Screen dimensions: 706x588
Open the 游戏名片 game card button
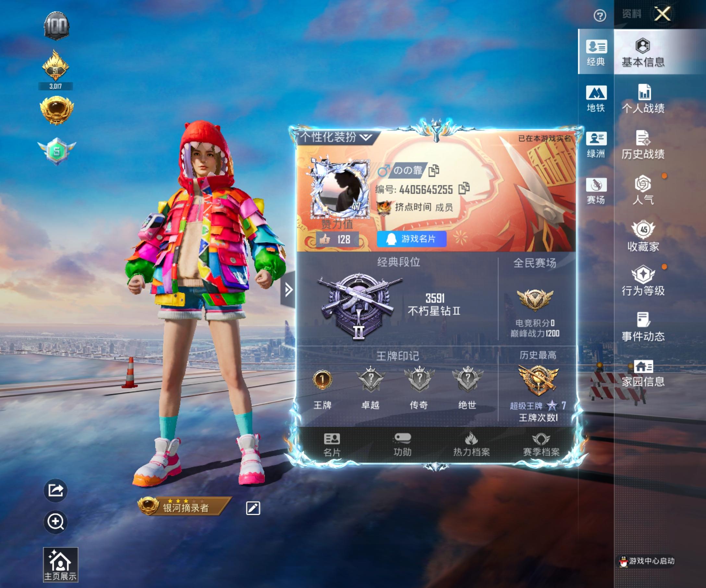click(412, 239)
